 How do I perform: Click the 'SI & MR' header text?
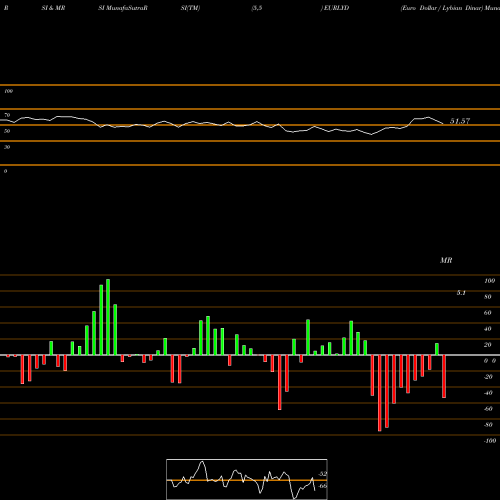pos(53,8)
